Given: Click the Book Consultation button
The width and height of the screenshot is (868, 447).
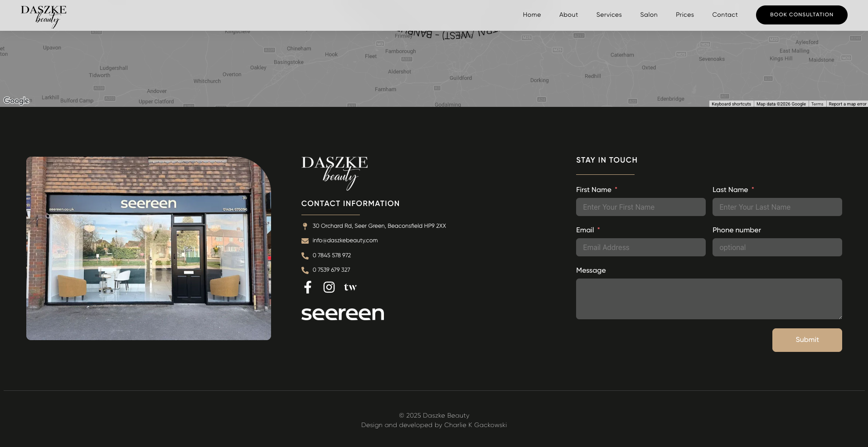Looking at the screenshot, I should (x=801, y=15).
